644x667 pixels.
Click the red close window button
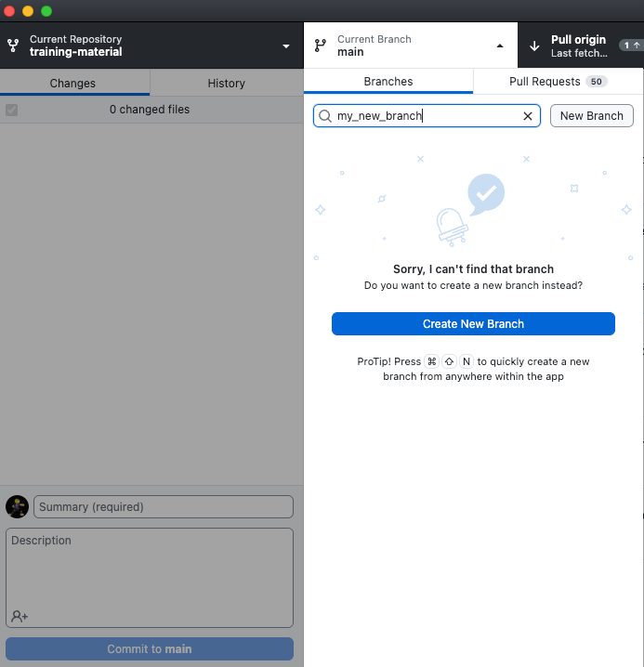[x=9, y=11]
